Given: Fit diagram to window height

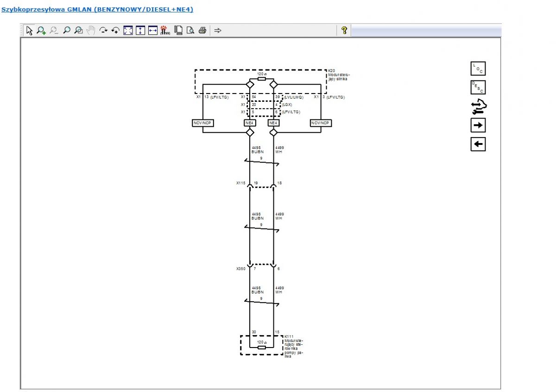Looking at the screenshot, I should click(x=140, y=31).
